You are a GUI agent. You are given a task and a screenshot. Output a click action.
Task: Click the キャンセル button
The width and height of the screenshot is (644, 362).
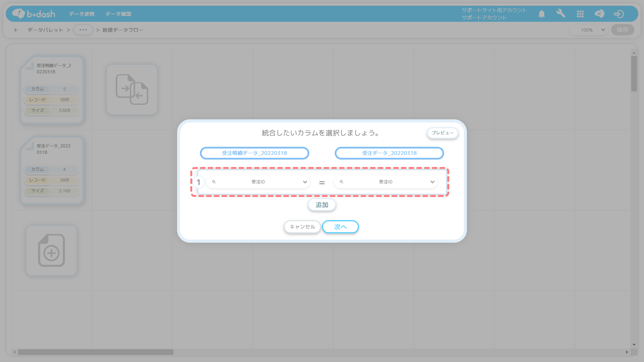point(302,227)
